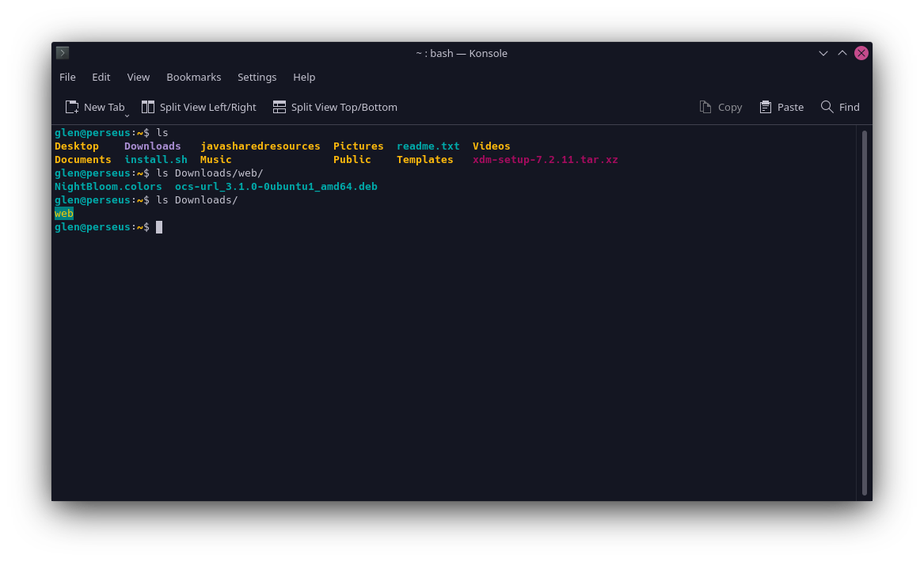The width and height of the screenshot is (924, 562).
Task: Click the 'ls Downloads/web/' command text
Action: point(210,173)
